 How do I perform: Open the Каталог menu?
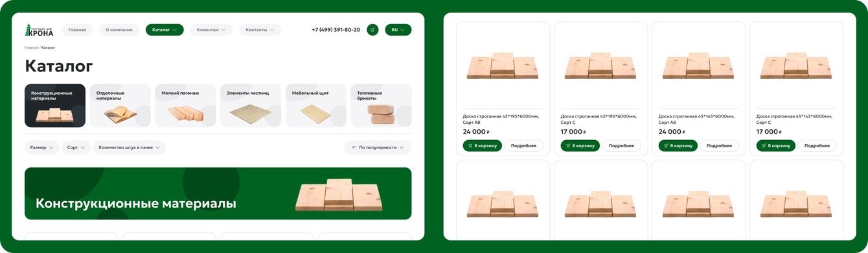coord(165,30)
